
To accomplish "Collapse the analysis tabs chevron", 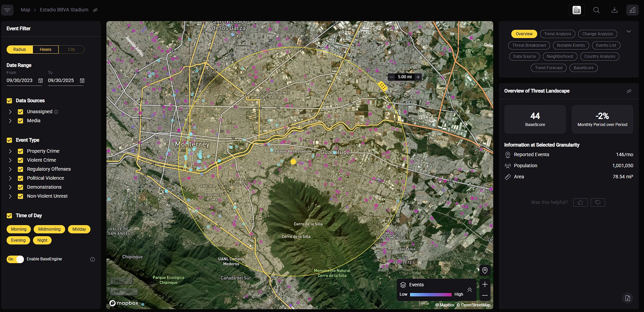I will coord(628,32).
